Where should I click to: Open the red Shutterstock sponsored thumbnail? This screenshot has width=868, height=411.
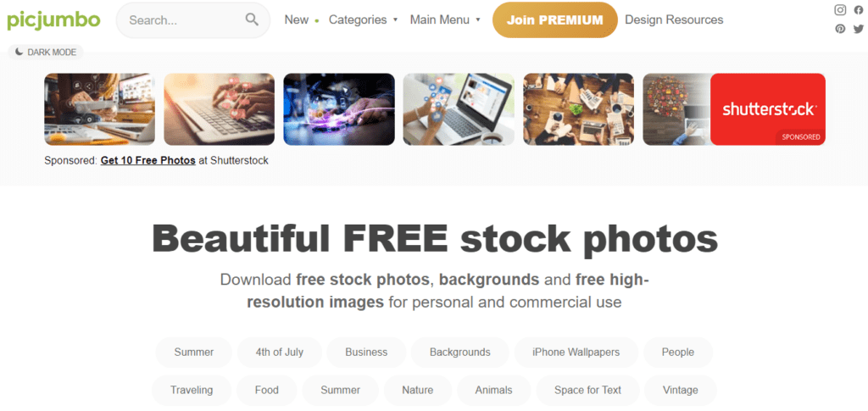768,109
